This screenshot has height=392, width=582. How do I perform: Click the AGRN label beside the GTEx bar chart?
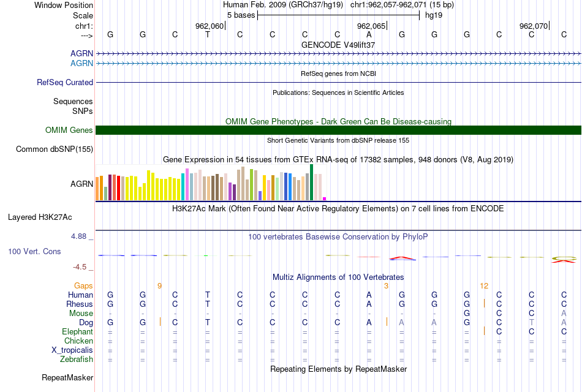click(81, 184)
